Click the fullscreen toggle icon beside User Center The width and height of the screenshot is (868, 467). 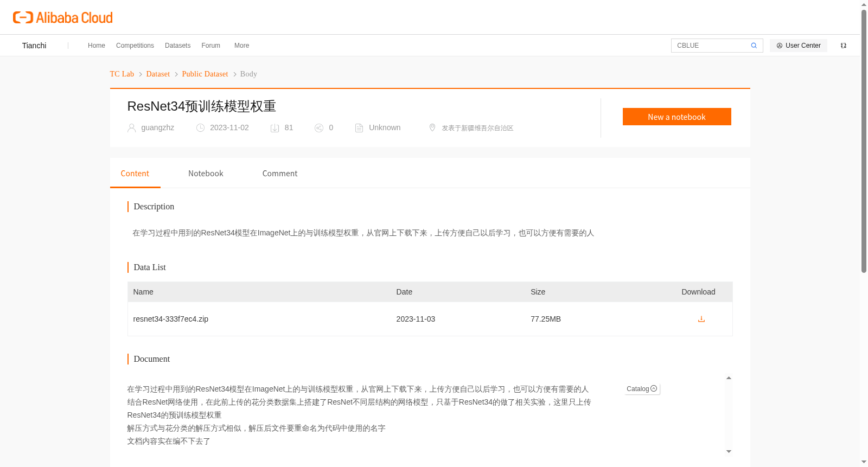click(844, 46)
